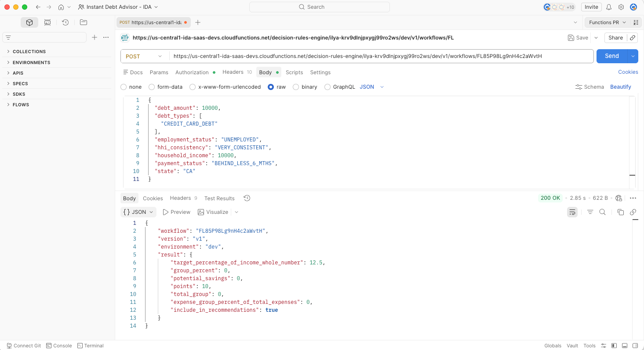The image size is (644, 350).
Task: Open the Cookies link
Action: (628, 72)
